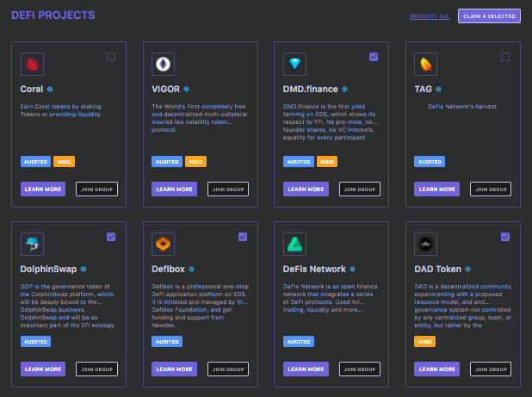
Task: Click Claim 4 Selected button
Action: [x=489, y=16]
